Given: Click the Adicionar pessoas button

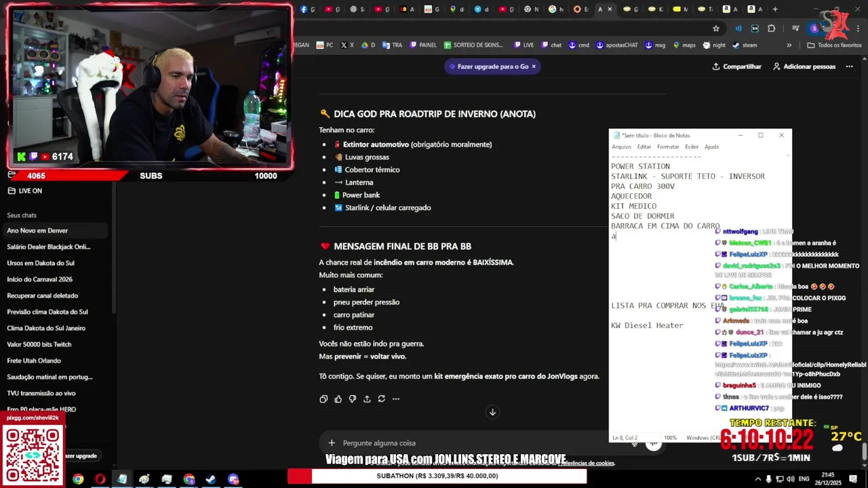Looking at the screenshot, I should coord(804,66).
